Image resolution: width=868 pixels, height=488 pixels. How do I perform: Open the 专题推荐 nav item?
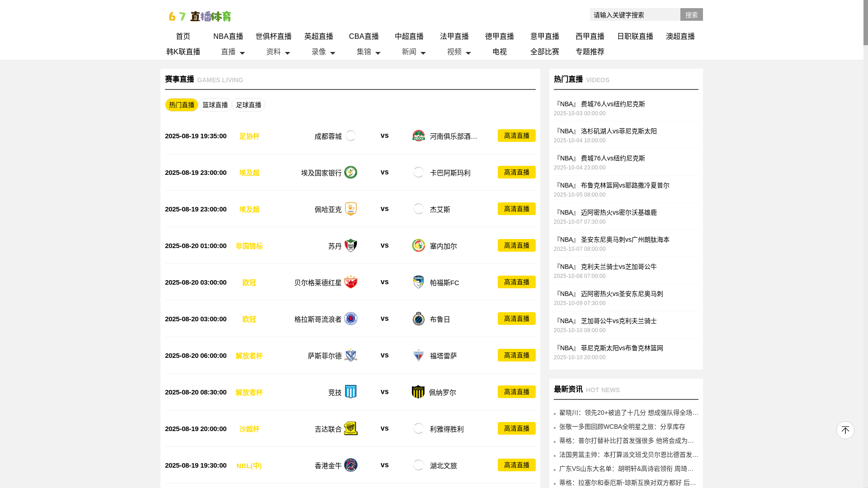coord(590,52)
